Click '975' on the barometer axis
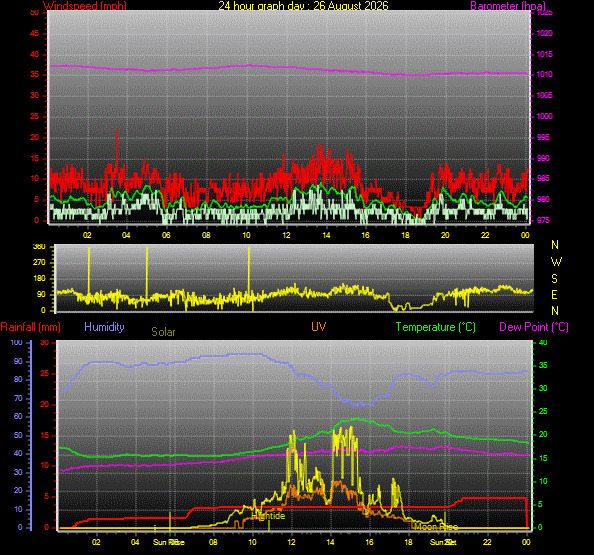The height and width of the screenshot is (555, 594). coord(543,220)
